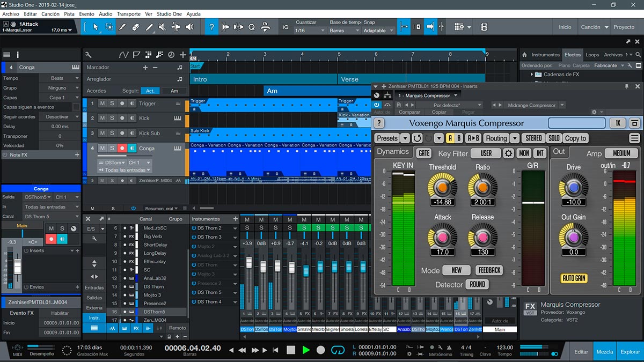The width and height of the screenshot is (644, 362).
Task: Open the Grupo Ninguno dropdown
Action: coord(60,88)
